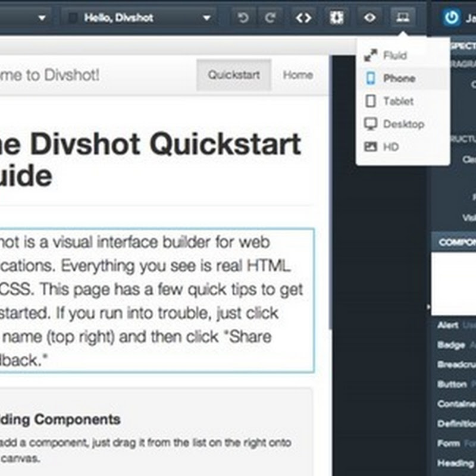Click the canvas vertical scrollbar

click(x=330, y=191)
